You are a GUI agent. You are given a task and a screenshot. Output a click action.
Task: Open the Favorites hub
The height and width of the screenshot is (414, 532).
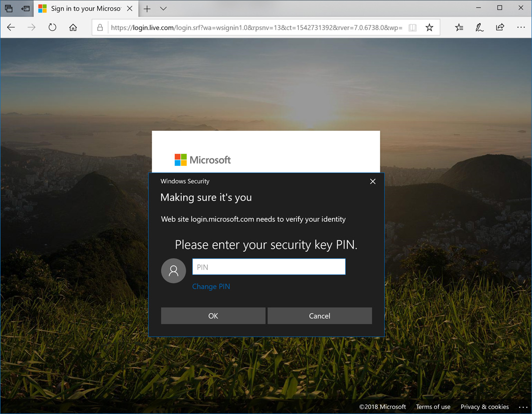tap(459, 28)
